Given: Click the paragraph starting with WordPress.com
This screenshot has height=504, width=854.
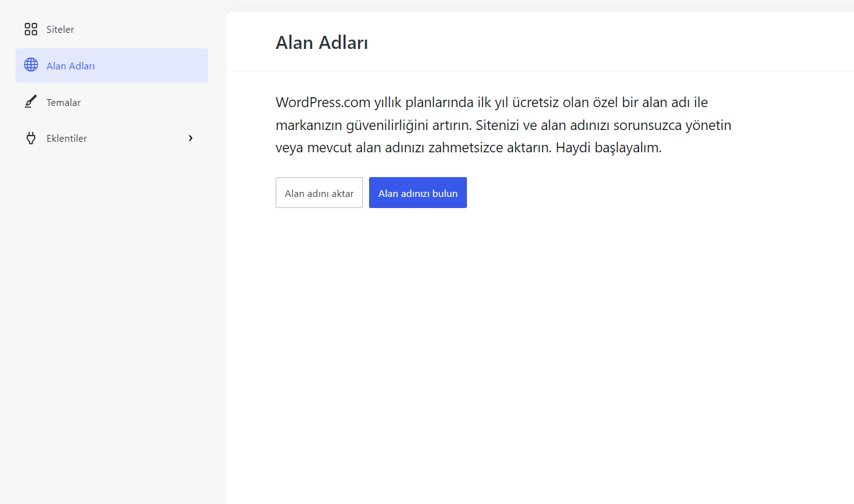Looking at the screenshot, I should pos(503,125).
